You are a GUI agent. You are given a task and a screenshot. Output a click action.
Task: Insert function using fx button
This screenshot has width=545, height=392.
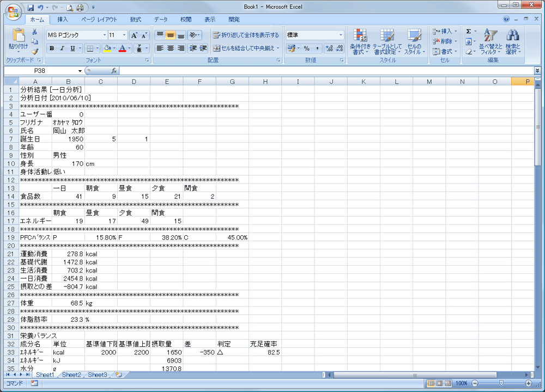click(x=114, y=71)
